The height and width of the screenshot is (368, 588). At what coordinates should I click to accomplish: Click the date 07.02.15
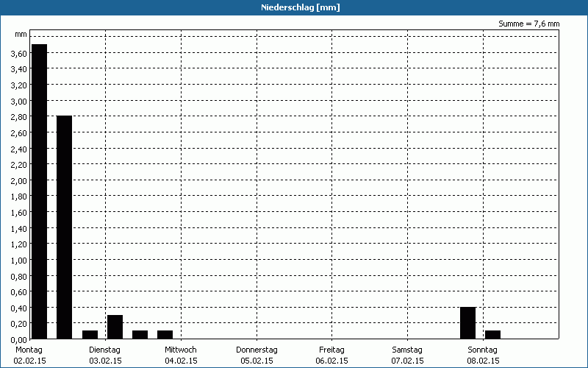[408, 361]
